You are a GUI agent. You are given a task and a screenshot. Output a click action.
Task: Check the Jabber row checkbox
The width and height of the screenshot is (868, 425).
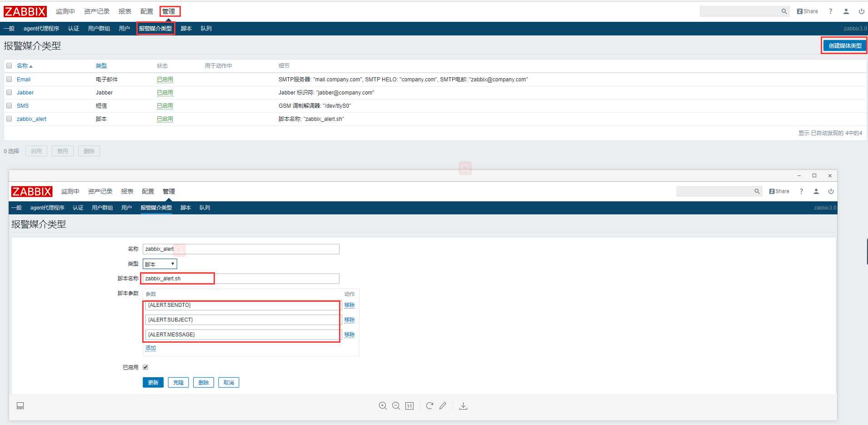(9, 92)
